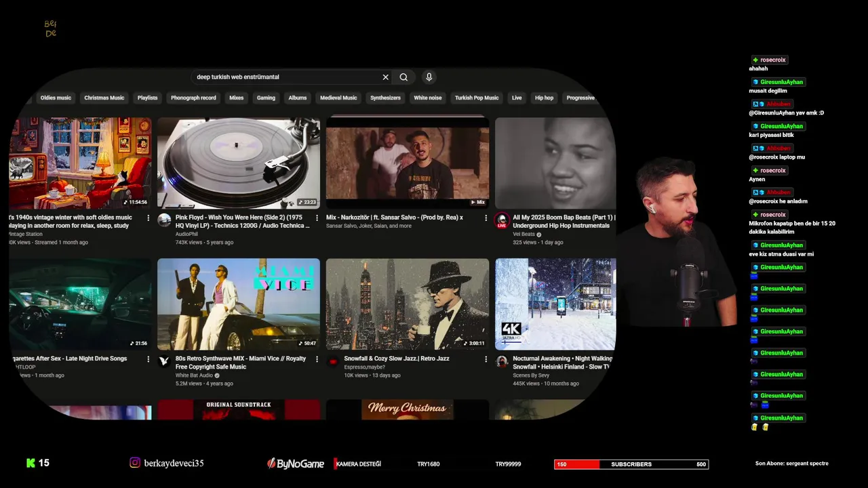Viewport: 868px width, 488px height.
Task: Click the Instagram icon in overlay bar
Action: tap(135, 463)
